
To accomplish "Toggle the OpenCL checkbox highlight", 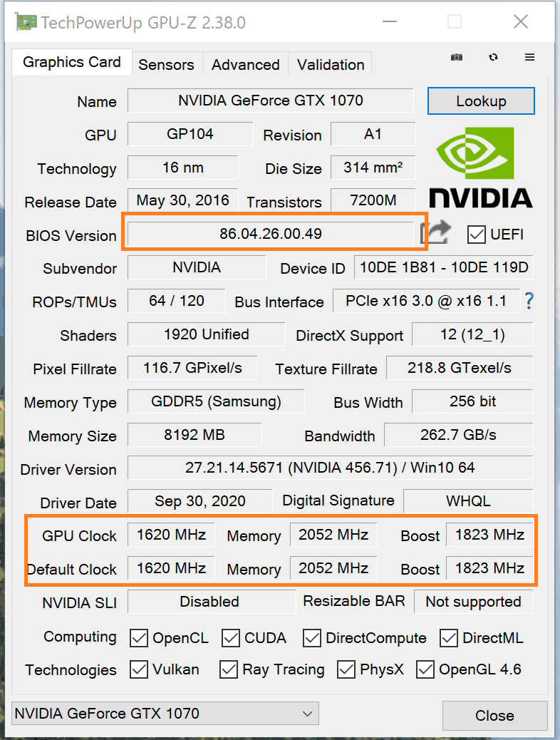I will (138, 638).
